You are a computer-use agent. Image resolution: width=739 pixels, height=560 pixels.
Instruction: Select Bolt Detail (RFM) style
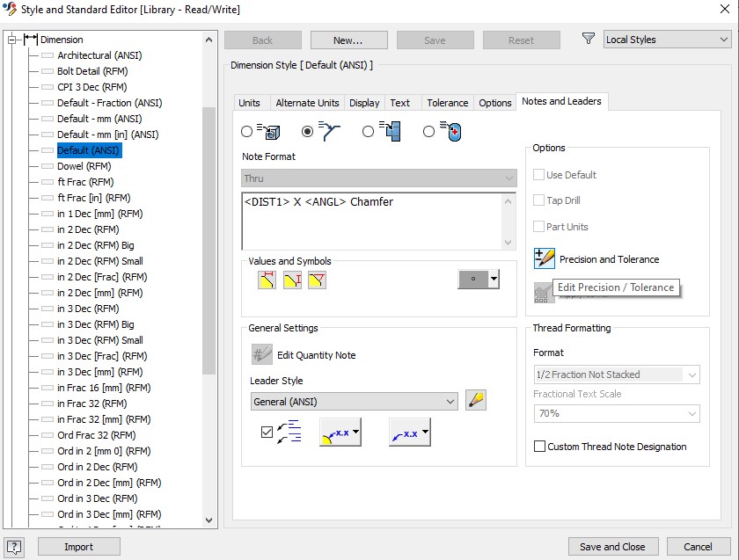coord(92,71)
